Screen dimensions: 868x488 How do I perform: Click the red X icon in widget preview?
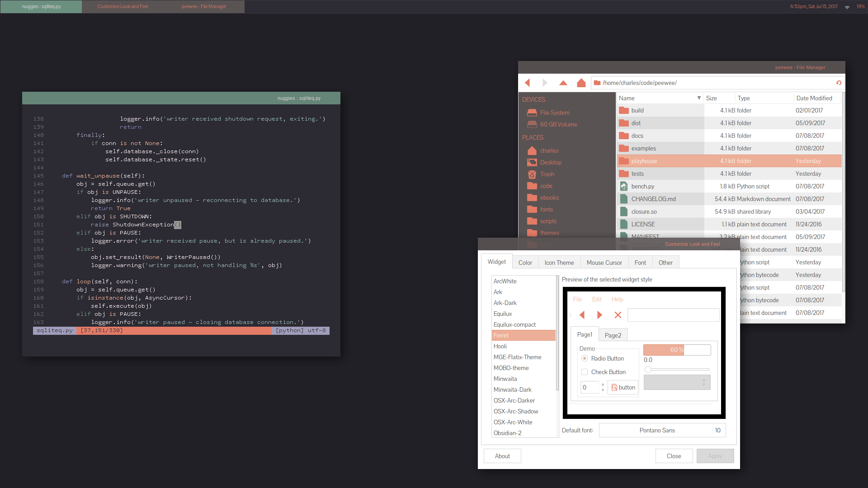click(618, 315)
